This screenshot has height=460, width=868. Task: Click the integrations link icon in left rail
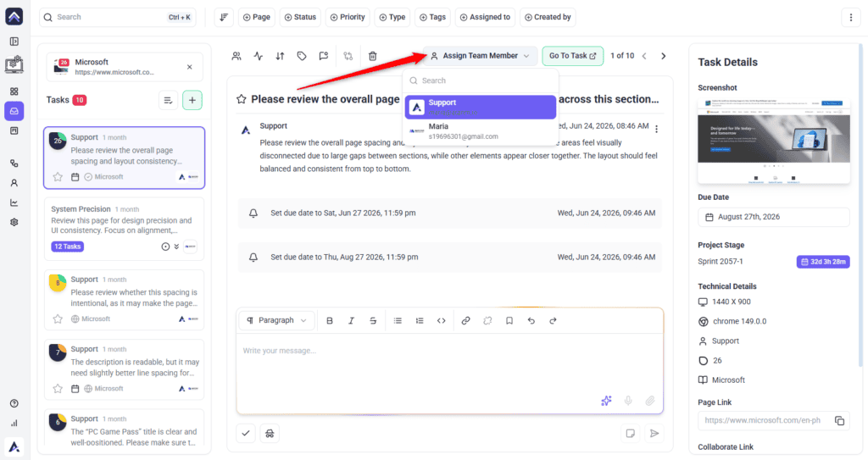[14, 163]
